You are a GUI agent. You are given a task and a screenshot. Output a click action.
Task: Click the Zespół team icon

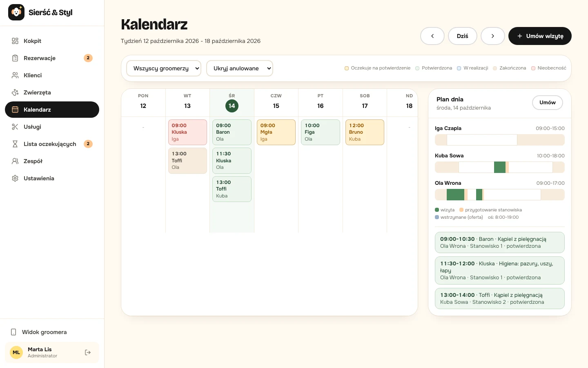tap(15, 161)
